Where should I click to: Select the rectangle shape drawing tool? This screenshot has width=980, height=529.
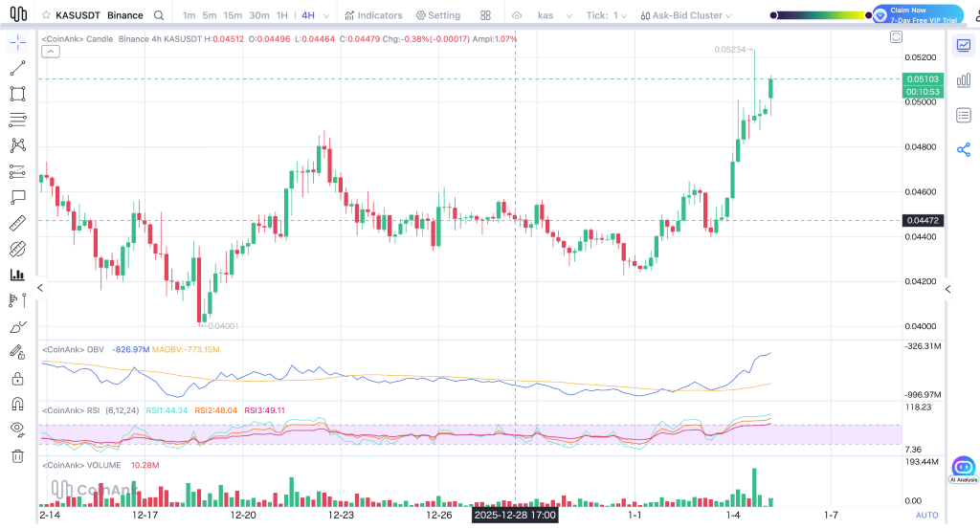pyautogui.click(x=17, y=94)
